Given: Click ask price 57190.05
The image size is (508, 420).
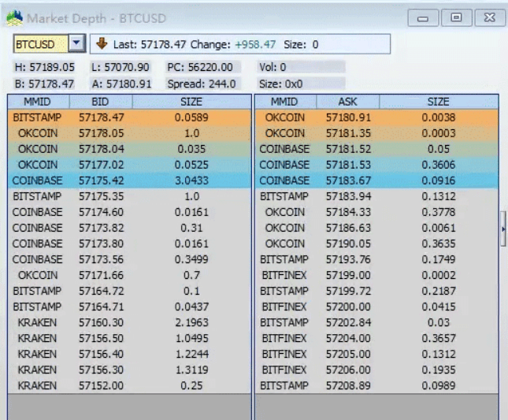Looking at the screenshot, I should coord(348,243).
